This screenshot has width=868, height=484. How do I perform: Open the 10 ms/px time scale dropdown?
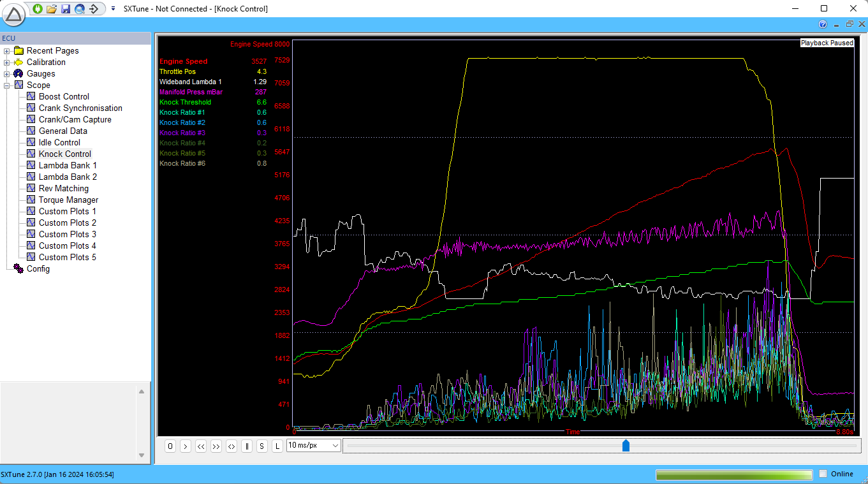[314, 445]
